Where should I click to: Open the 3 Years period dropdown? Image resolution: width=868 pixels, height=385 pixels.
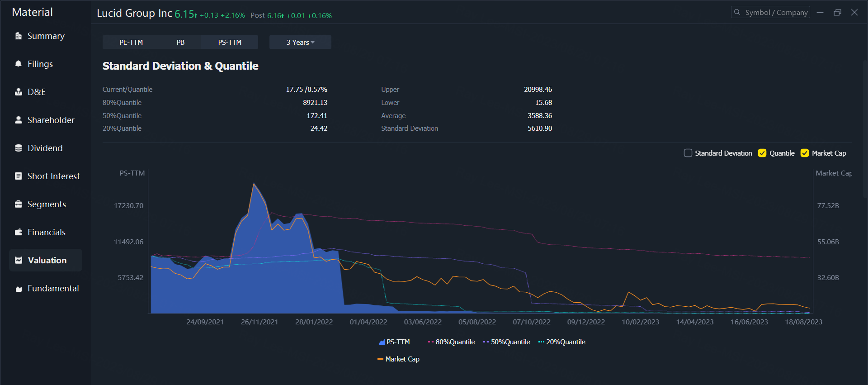point(300,42)
